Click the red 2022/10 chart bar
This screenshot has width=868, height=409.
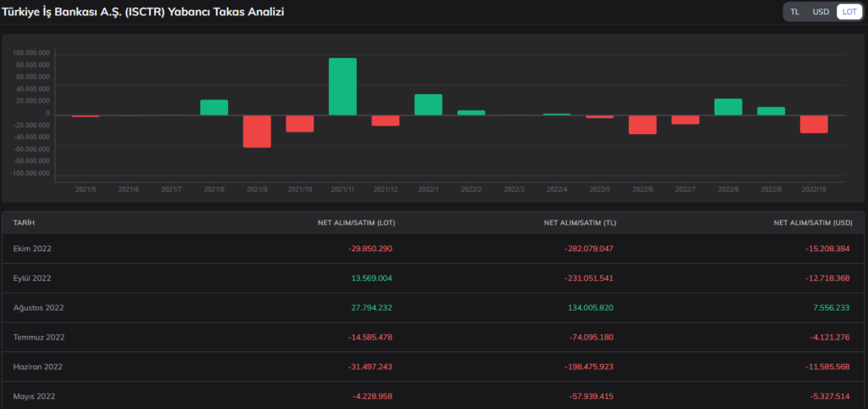(x=814, y=124)
